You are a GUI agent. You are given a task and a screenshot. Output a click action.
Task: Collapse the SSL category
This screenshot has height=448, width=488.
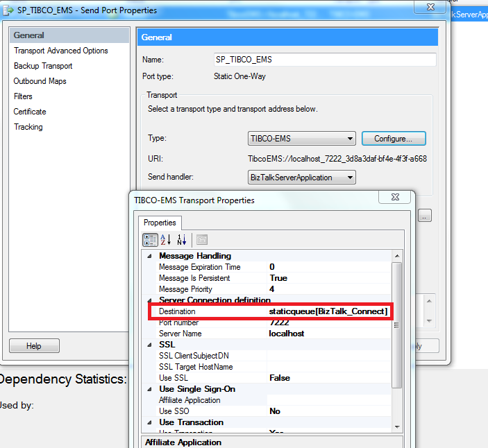[x=150, y=345]
